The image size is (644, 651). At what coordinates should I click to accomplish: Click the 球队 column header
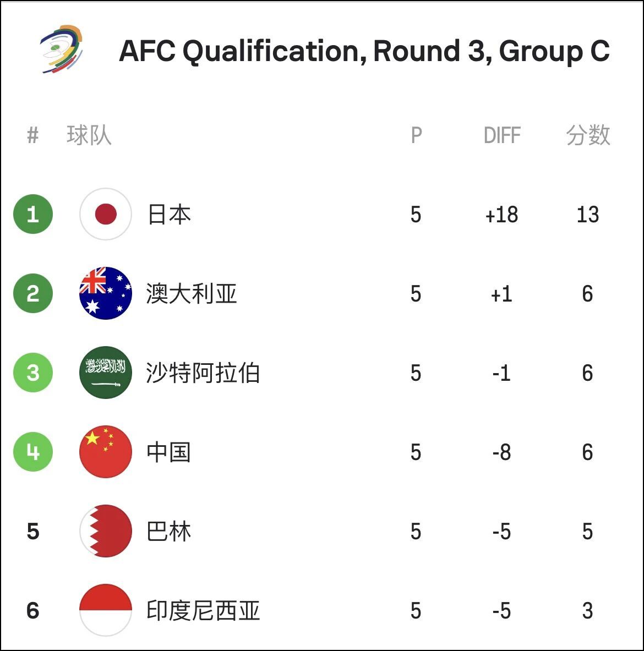pos(89,135)
